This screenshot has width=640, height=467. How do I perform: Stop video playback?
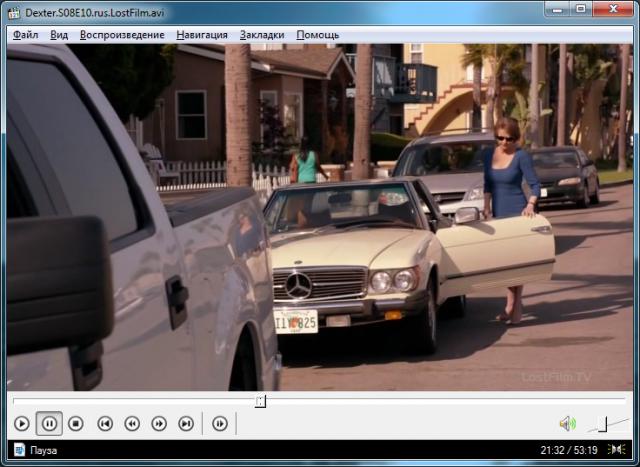(76, 424)
